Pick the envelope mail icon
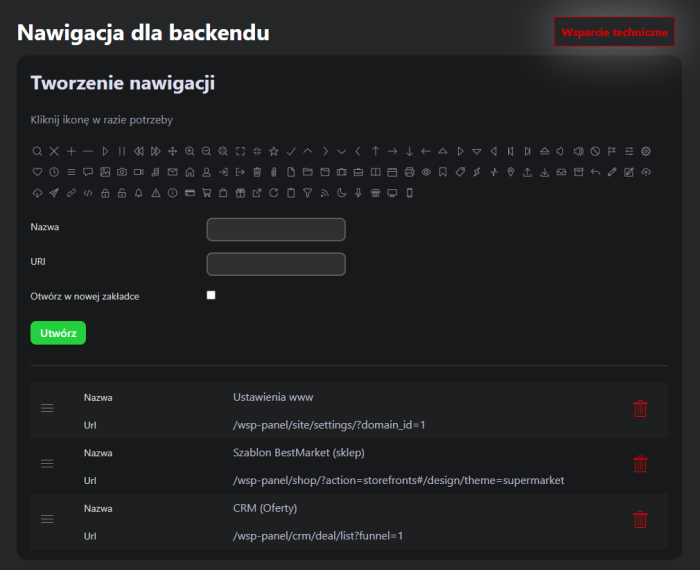Viewport: 700px width, 570px height. pos(172,172)
